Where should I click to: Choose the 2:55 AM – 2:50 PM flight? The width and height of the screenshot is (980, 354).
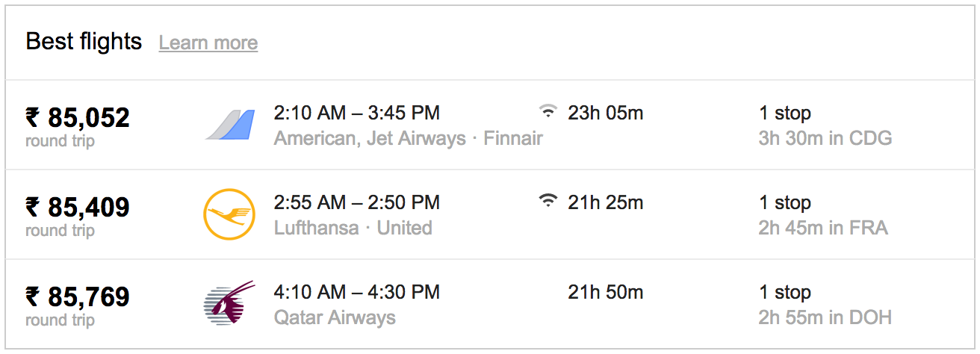[x=357, y=202]
